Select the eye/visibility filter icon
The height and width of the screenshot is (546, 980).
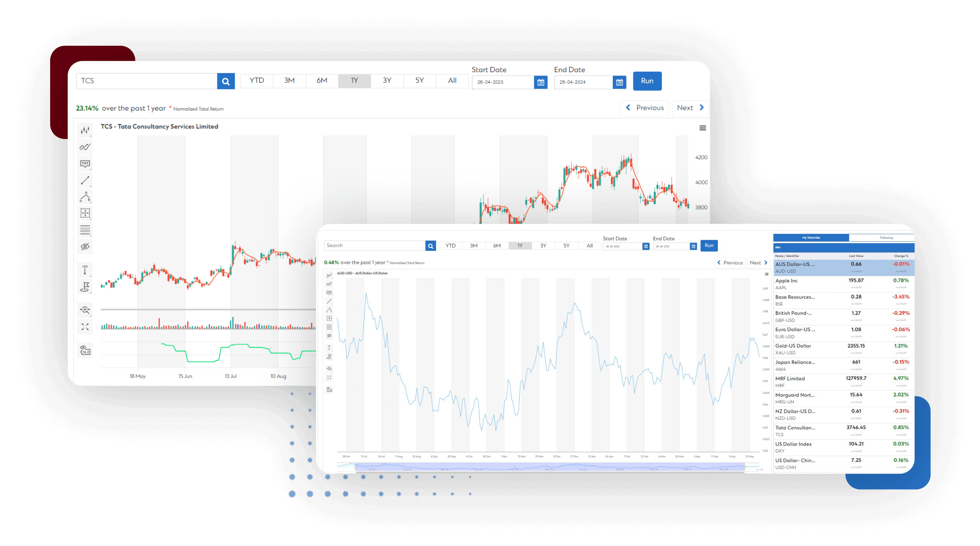tap(85, 247)
